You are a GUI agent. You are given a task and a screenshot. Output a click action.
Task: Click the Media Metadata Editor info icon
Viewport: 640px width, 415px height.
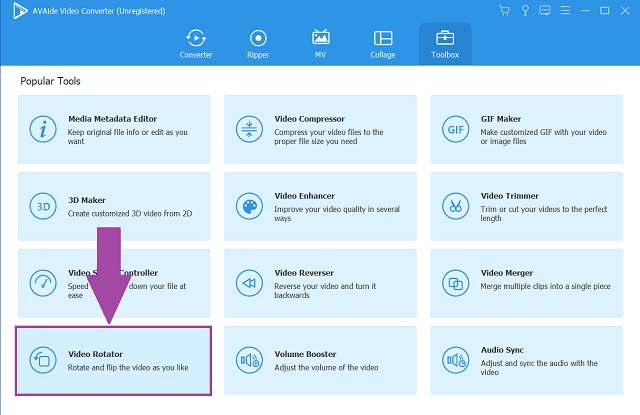click(43, 129)
